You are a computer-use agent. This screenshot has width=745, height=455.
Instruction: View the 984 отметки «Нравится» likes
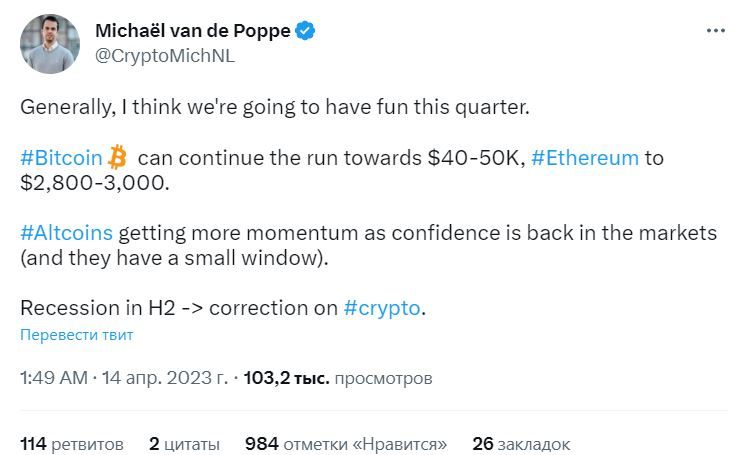click(x=346, y=443)
